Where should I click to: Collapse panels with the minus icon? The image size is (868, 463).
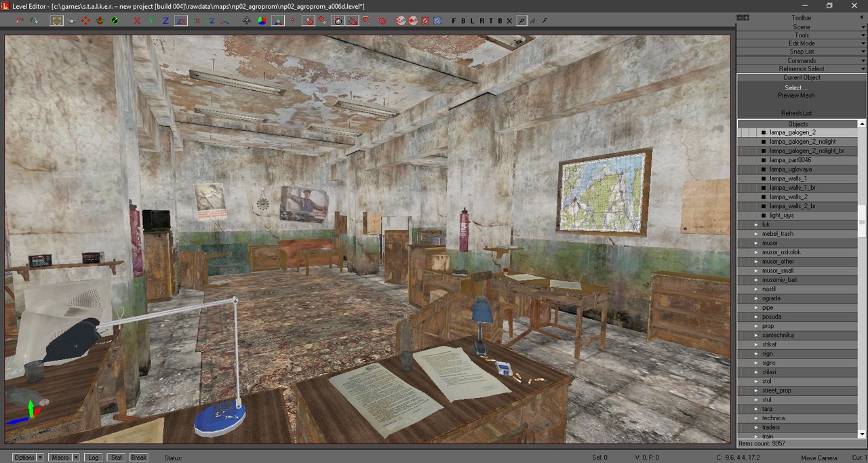(x=741, y=18)
